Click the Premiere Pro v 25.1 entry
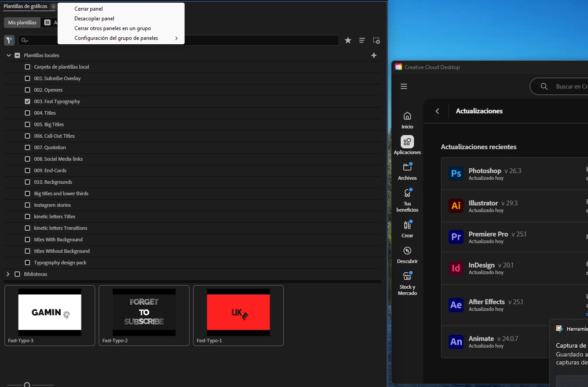Screen dimensions: 588x387 [x=514, y=237]
